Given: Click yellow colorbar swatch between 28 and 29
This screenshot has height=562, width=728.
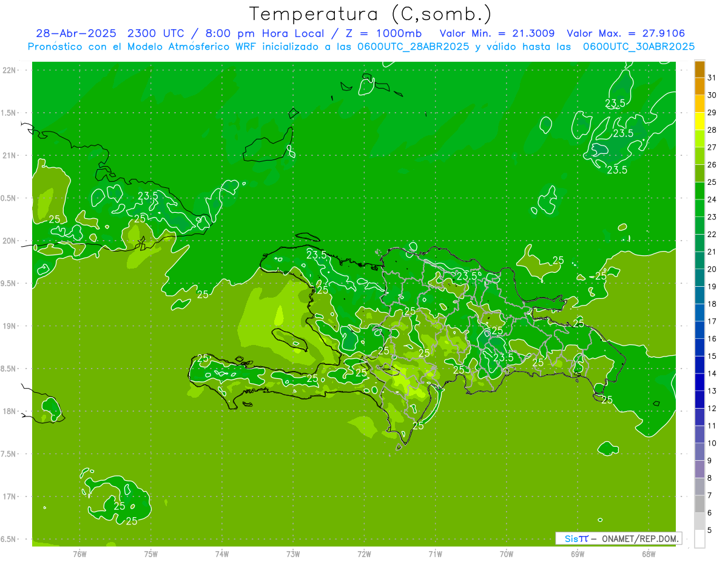Looking at the screenshot, I should tap(699, 122).
